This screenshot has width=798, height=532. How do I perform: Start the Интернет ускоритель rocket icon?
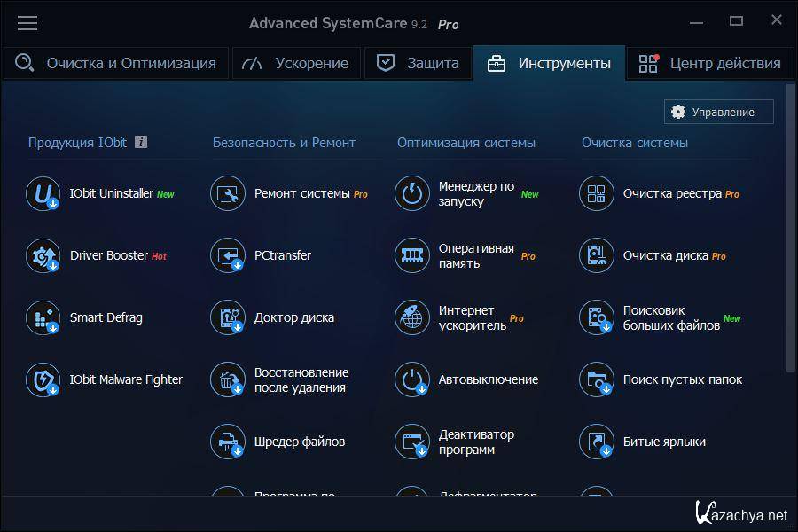click(x=411, y=317)
